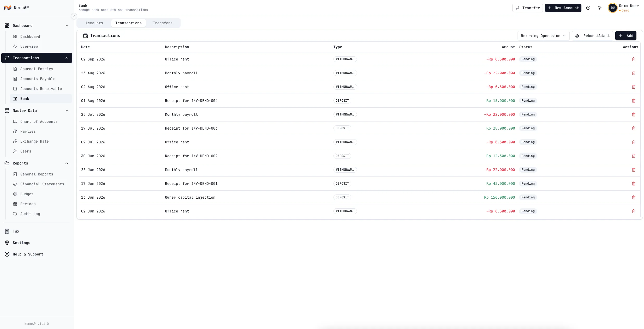Viewport: 644px width, 329px height.
Task: Open the DU user avatar menu
Action: [613, 8]
